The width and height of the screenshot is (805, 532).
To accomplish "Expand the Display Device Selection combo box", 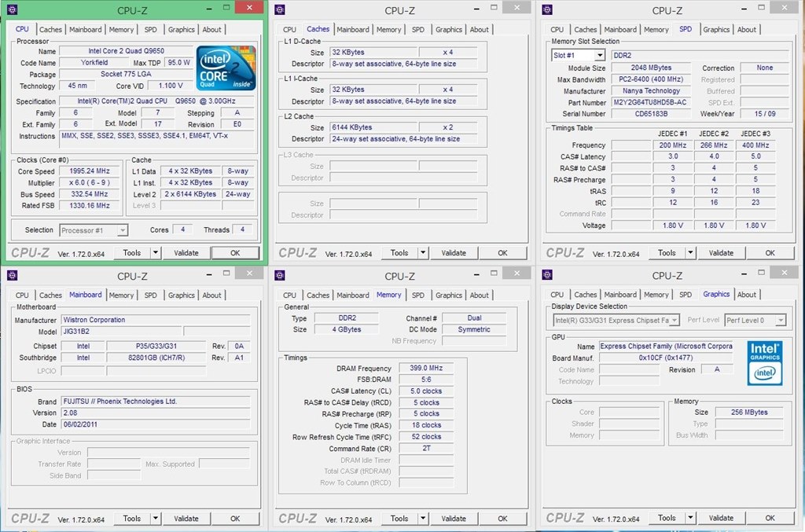I will (675, 321).
